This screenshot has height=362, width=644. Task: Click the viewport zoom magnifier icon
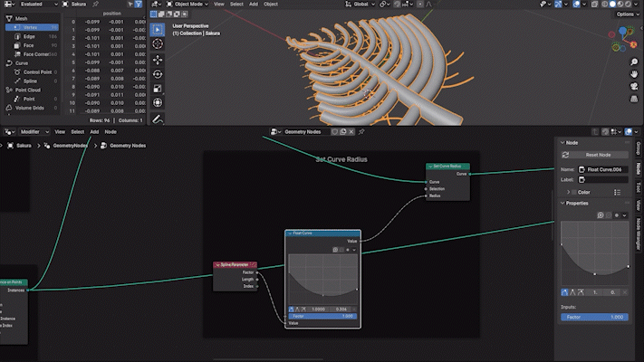point(632,61)
